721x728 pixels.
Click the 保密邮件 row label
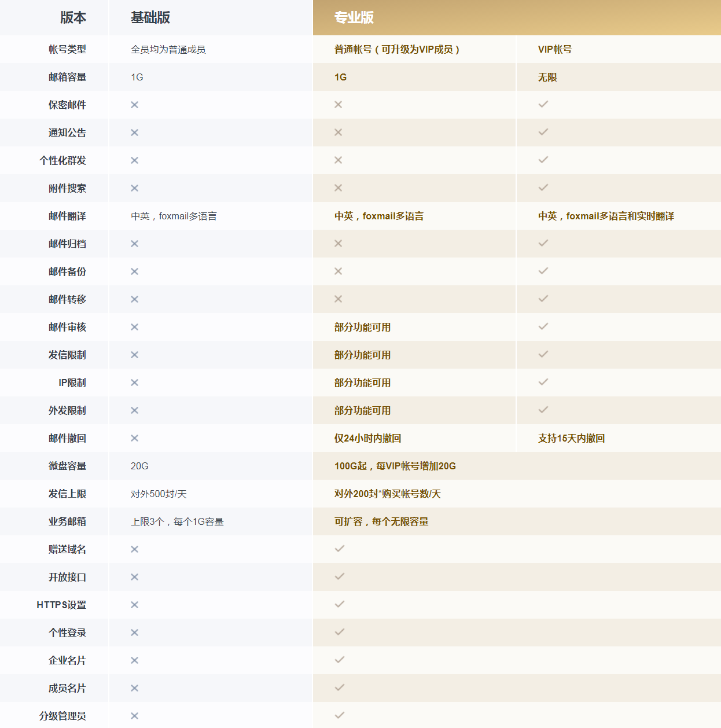click(x=67, y=105)
